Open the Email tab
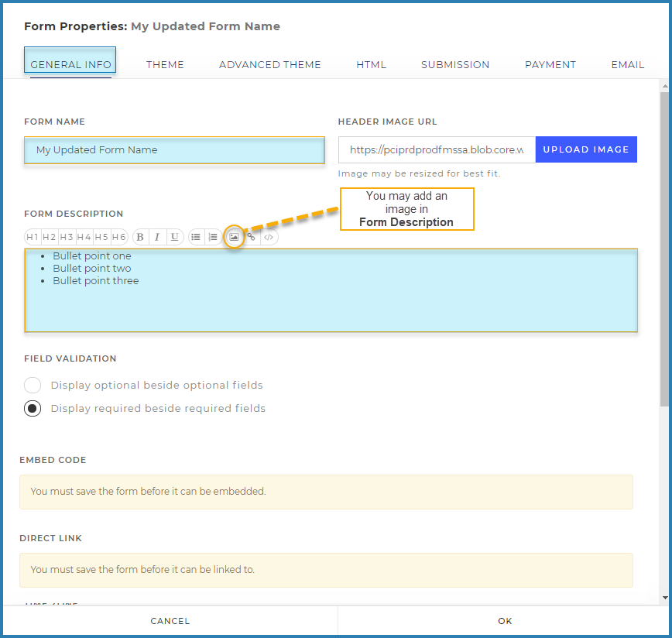This screenshot has width=672, height=638. [x=627, y=65]
